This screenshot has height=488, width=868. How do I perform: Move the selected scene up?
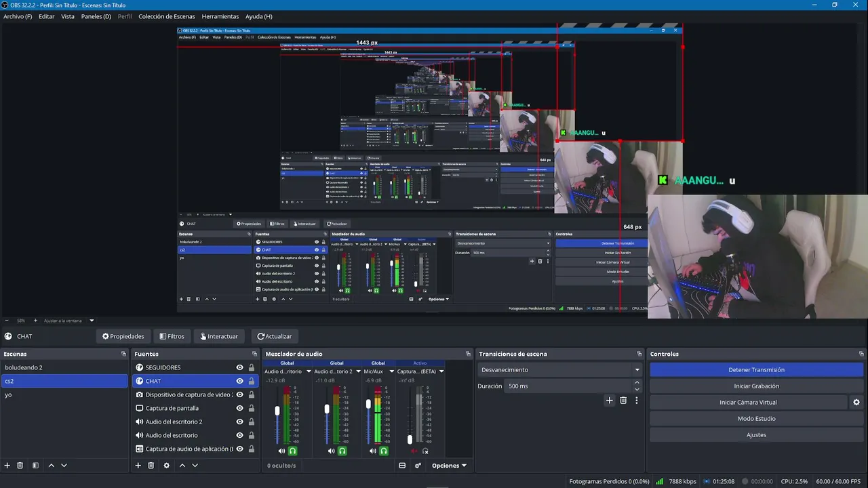pyautogui.click(x=51, y=466)
